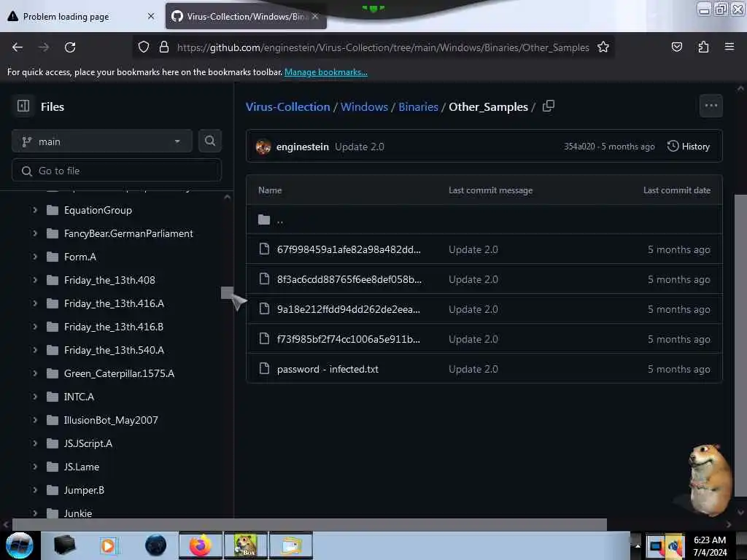Screen dimensions: 747x560
Task: Expand the EquationGroup folder
Action: tap(35, 209)
